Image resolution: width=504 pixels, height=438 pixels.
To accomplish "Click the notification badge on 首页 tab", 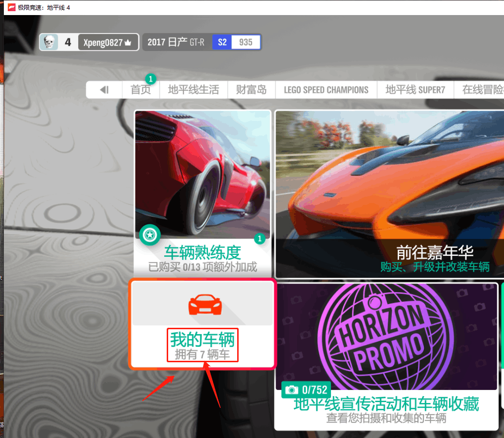I will (x=151, y=79).
